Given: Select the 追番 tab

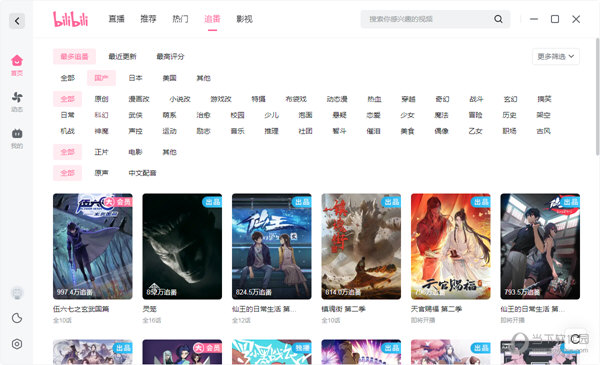Looking at the screenshot, I should tap(212, 19).
